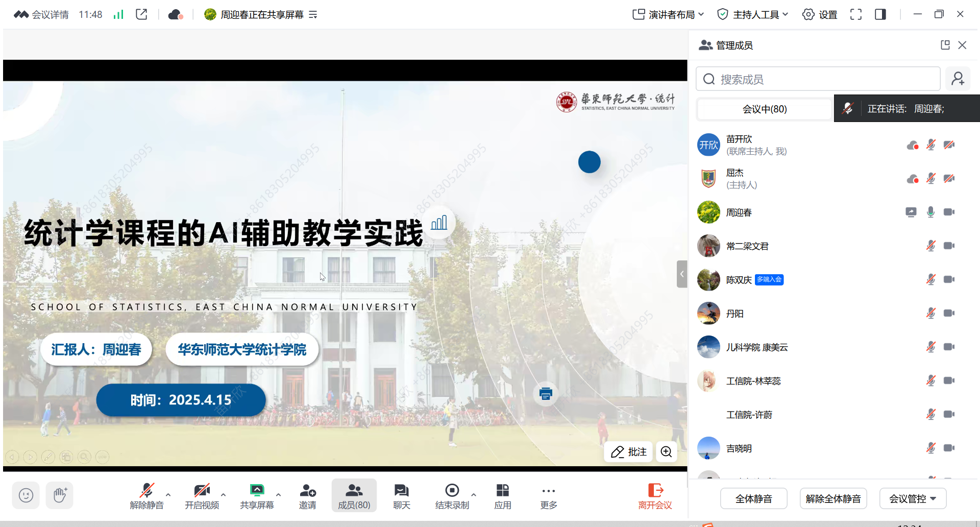Open the 会议管控 dropdown
Screen dimensions: 980x527
point(913,498)
